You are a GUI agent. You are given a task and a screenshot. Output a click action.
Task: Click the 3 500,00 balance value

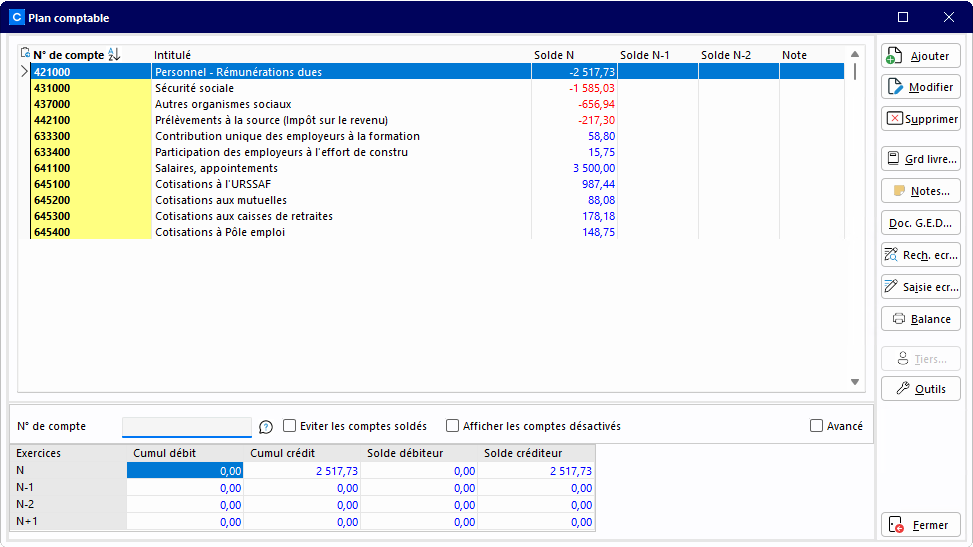click(594, 168)
